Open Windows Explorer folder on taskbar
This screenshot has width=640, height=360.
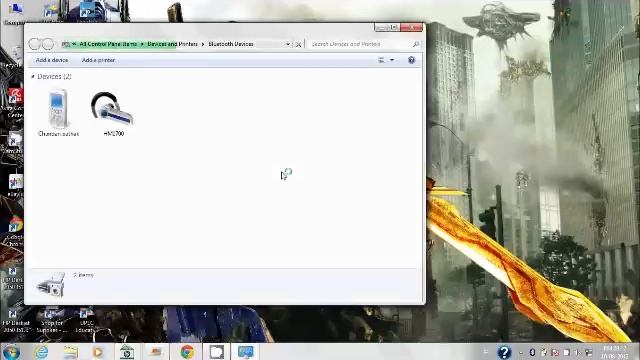click(x=70, y=352)
